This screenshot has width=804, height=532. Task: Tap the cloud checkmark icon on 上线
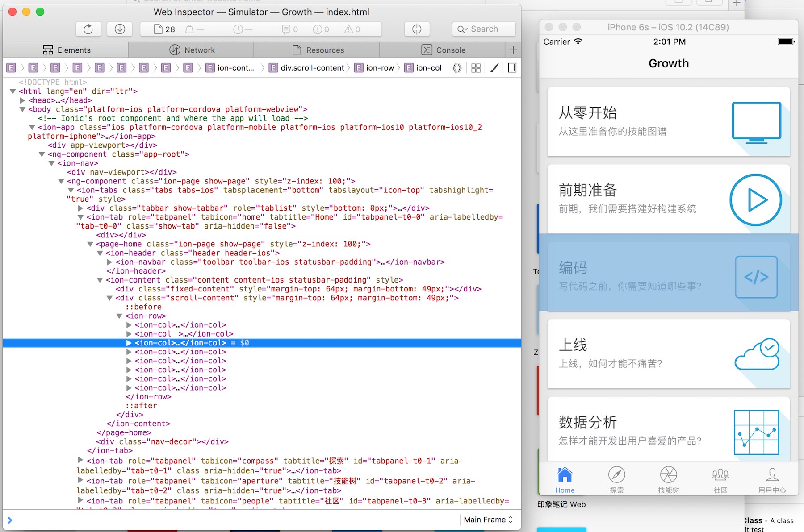(x=757, y=354)
